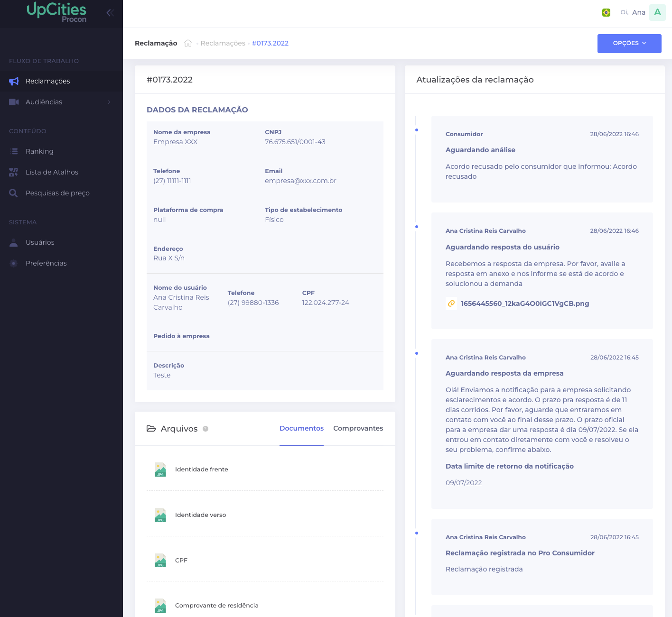Screen dimensions: 672x617
Task: Click the CNPJ value 76.675.651/0001-43
Action: click(x=295, y=142)
